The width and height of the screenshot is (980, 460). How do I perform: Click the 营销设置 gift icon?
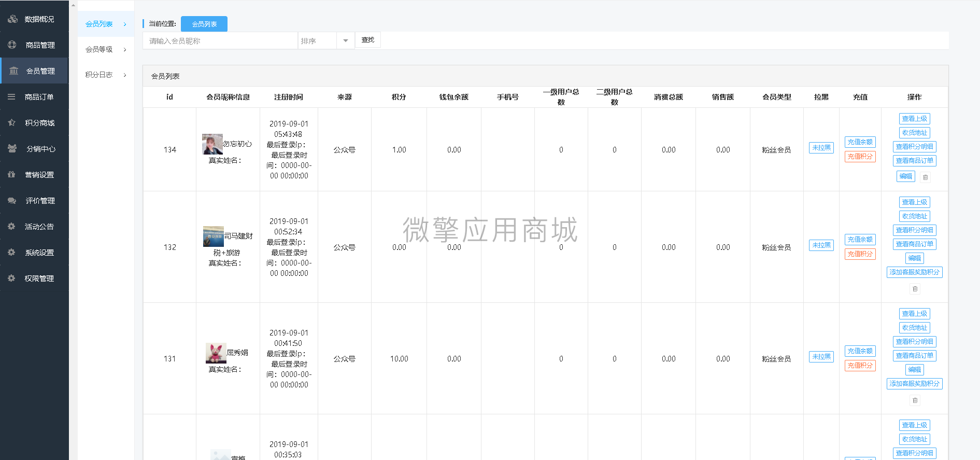pos(11,175)
